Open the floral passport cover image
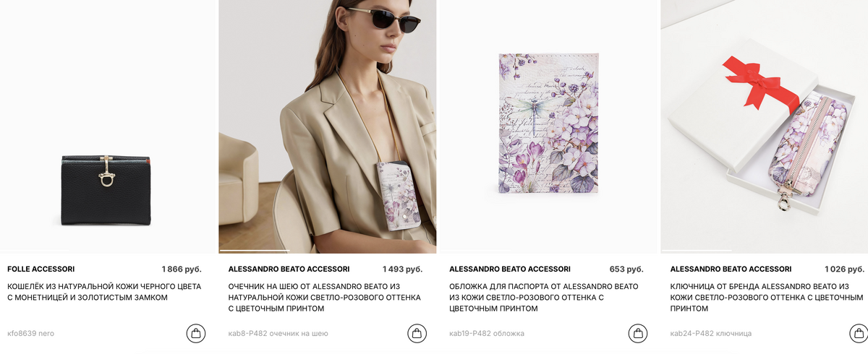This screenshot has height=354, width=868. tap(548, 126)
